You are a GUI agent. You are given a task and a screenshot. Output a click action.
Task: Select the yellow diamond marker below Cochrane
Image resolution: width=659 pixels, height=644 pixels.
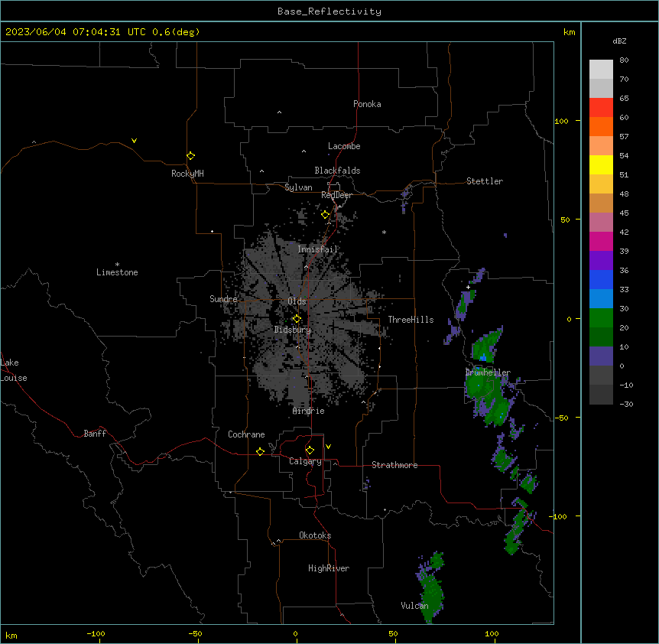pos(260,451)
